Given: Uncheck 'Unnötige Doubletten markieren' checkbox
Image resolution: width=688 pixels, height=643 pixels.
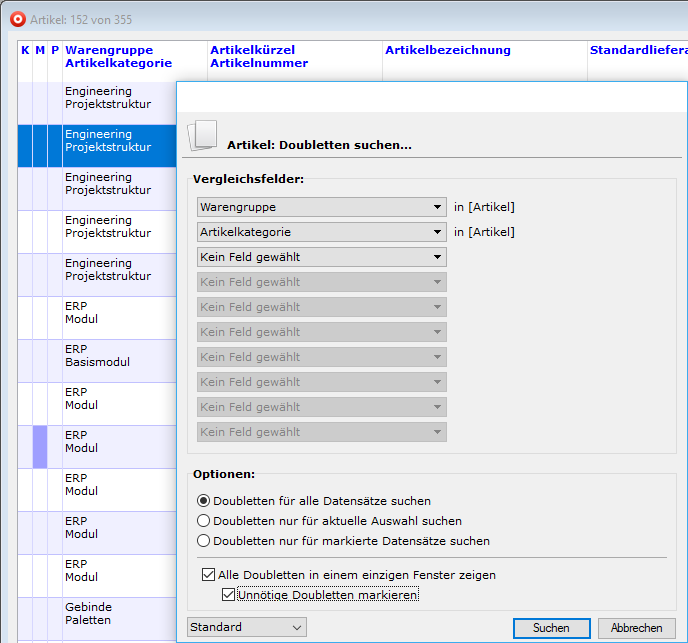Looking at the screenshot, I should tap(229, 595).
